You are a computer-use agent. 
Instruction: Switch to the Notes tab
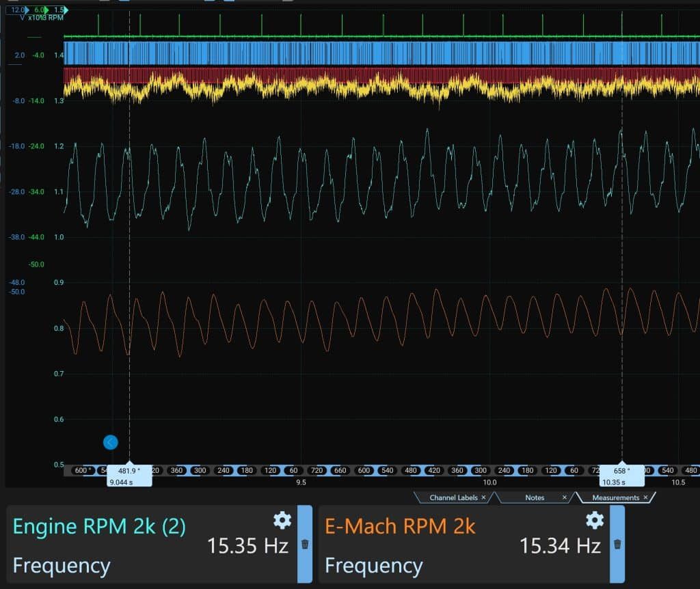coord(535,497)
